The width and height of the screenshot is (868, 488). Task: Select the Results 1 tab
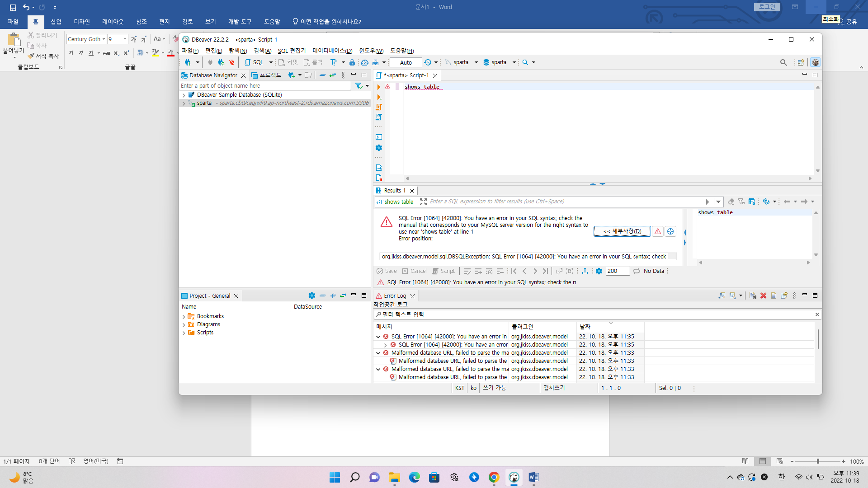395,191
